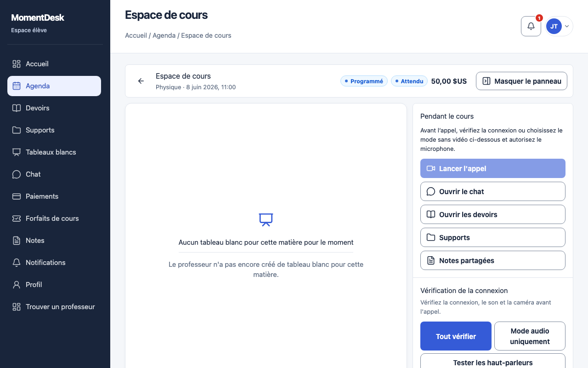
Task: Click the Profil person icon
Action: [17, 285]
